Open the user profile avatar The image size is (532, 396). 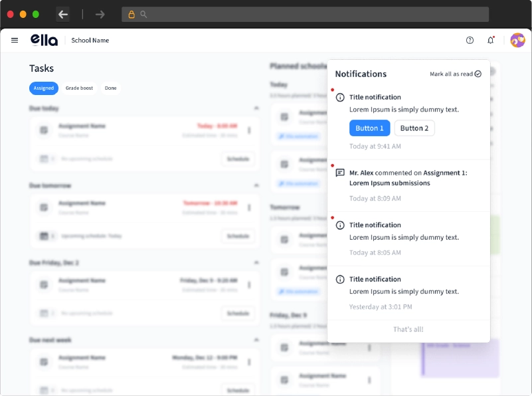pyautogui.click(x=517, y=40)
